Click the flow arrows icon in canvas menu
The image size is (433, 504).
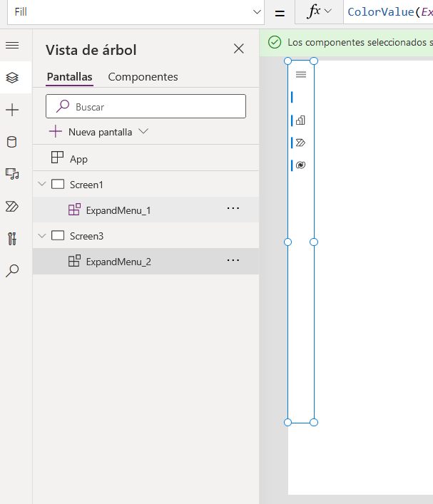tap(300, 143)
